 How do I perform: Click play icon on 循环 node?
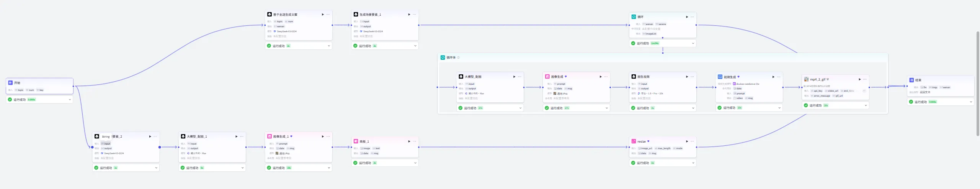coord(687,17)
